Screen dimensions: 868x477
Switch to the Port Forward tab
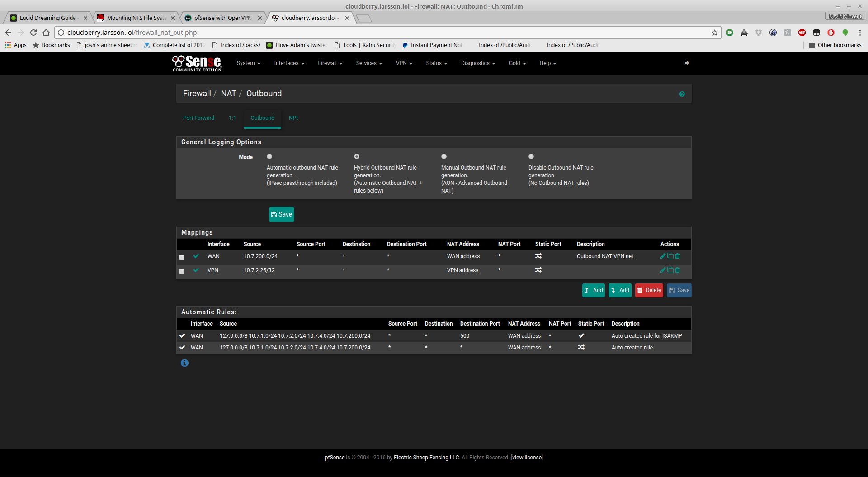point(198,118)
